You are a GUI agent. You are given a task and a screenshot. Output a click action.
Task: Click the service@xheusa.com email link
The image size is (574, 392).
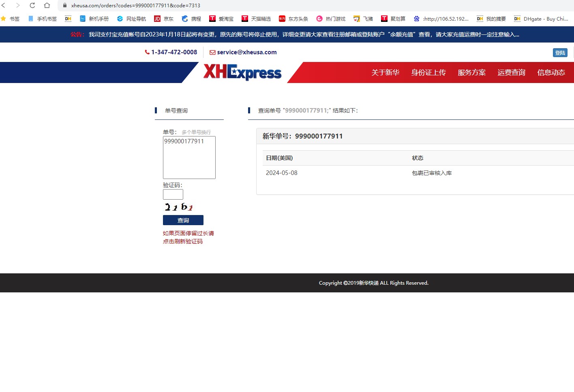tap(243, 52)
